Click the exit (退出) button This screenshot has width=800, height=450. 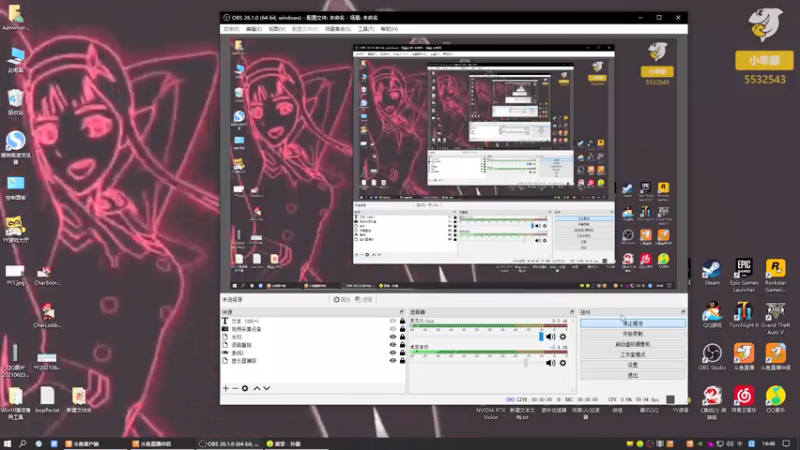(633, 376)
